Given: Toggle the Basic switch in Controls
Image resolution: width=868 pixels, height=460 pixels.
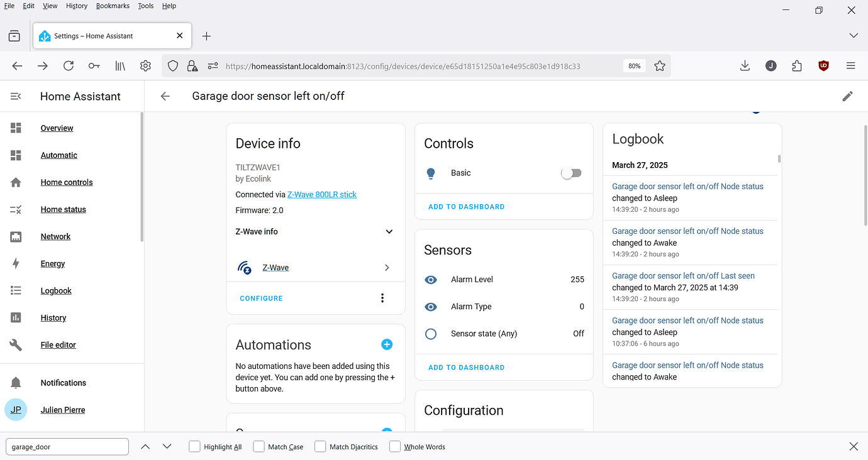Looking at the screenshot, I should (571, 173).
